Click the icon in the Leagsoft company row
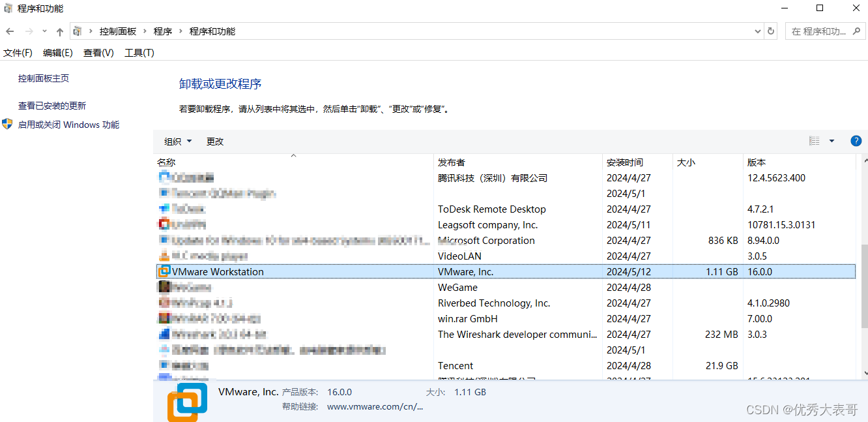This screenshot has width=868, height=422. tap(164, 224)
